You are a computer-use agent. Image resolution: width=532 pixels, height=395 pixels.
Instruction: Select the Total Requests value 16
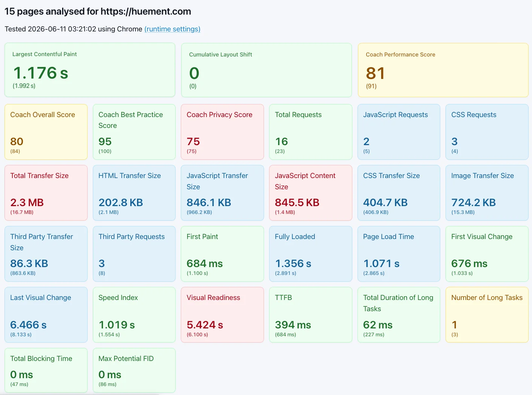282,141
